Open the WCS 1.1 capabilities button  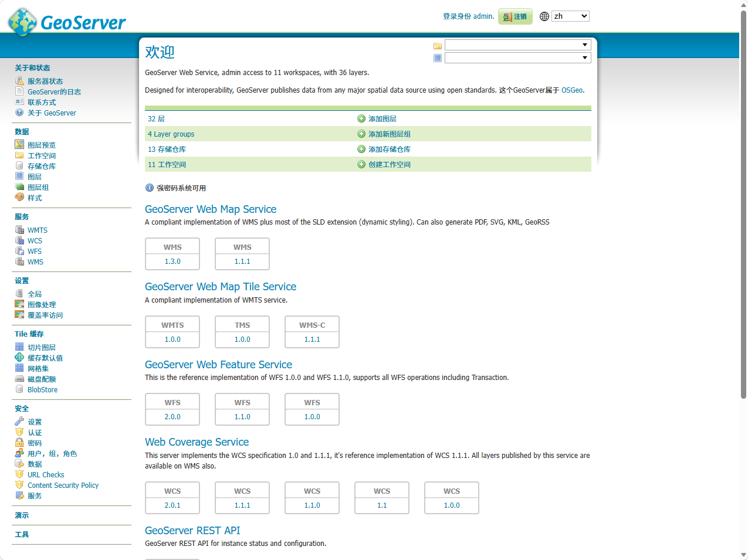pos(382,498)
